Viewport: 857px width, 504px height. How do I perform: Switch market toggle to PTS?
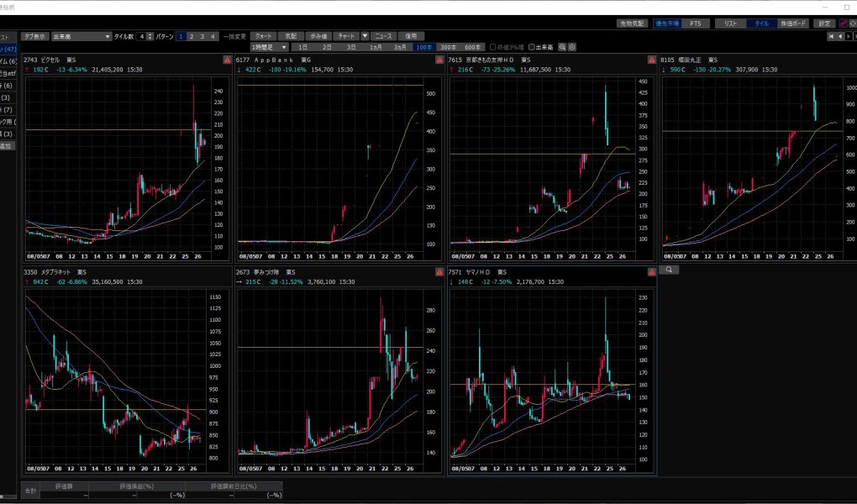[x=695, y=24]
